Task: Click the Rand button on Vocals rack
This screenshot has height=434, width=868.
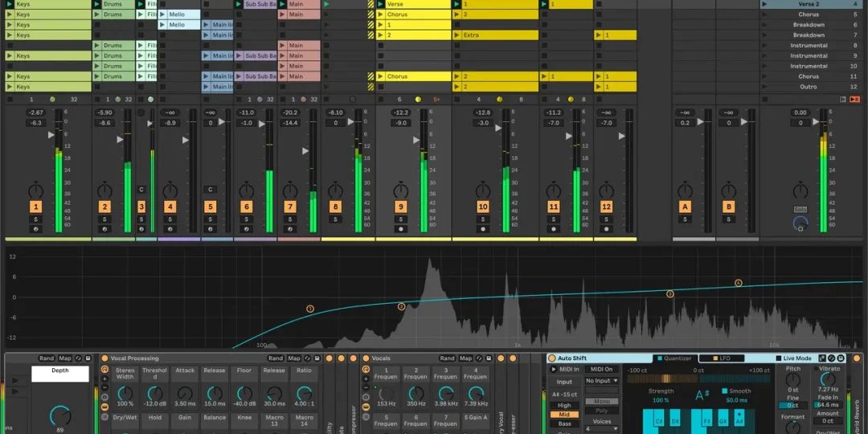Action: click(447, 358)
